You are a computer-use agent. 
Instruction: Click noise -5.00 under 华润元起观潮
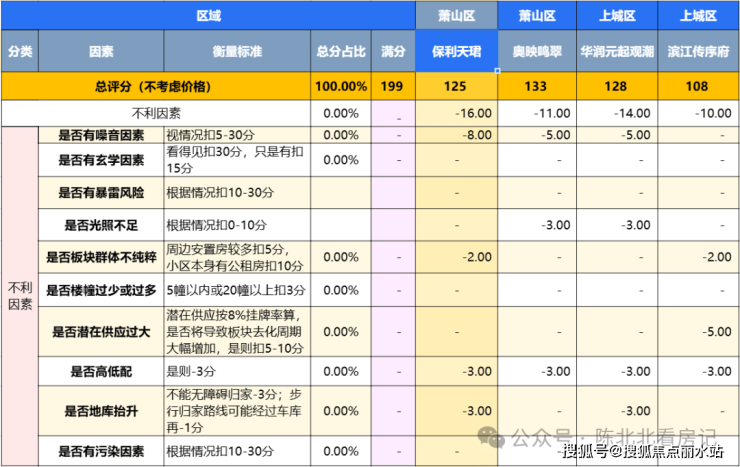tap(617, 135)
